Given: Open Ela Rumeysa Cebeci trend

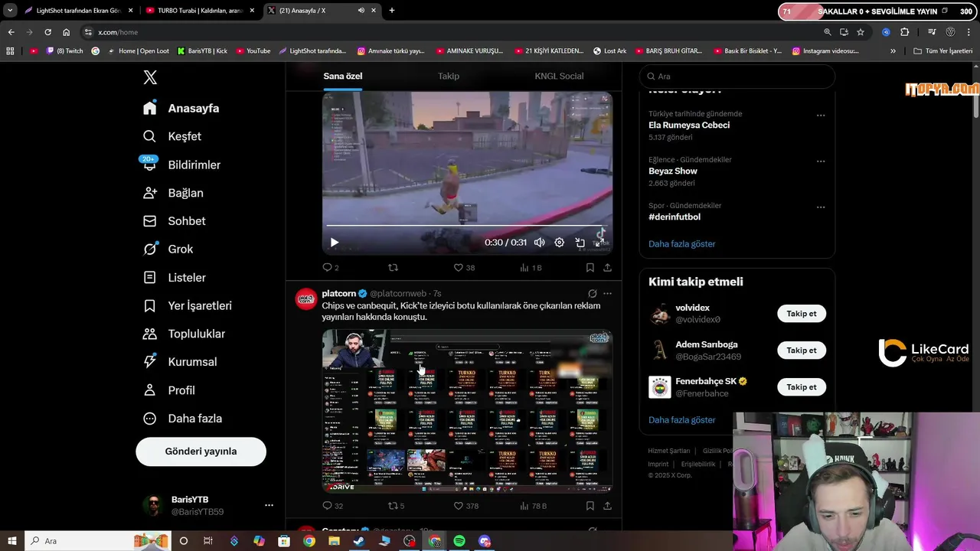Looking at the screenshot, I should pyautogui.click(x=689, y=125).
